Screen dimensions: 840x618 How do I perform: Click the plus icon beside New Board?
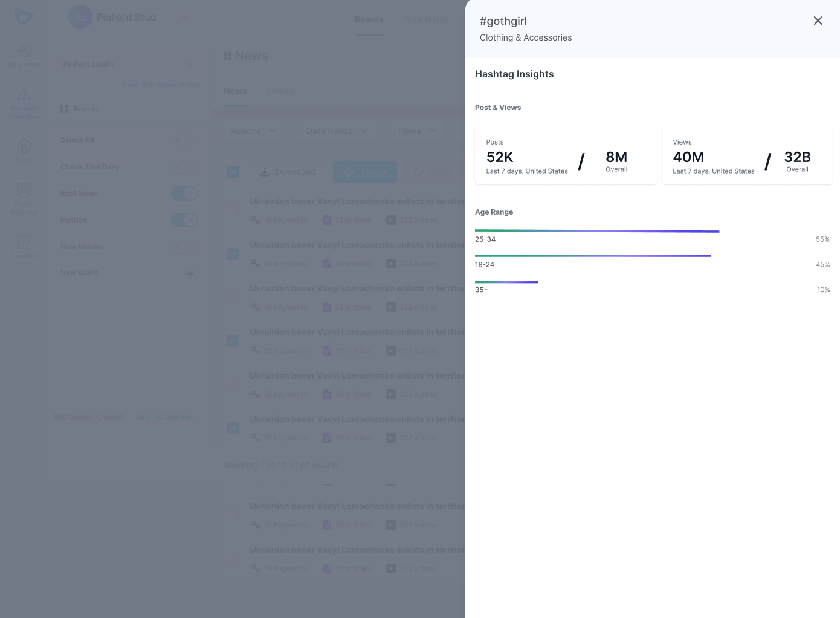[x=190, y=274]
